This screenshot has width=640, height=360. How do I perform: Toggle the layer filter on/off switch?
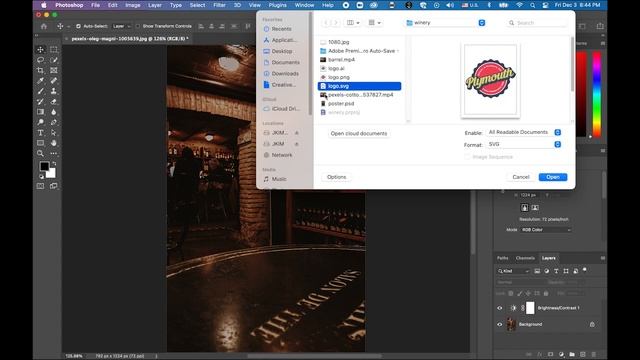tap(585, 270)
